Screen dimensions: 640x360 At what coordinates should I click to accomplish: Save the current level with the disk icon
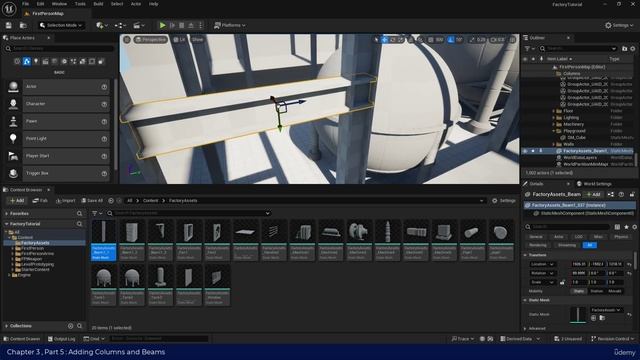click(9, 25)
